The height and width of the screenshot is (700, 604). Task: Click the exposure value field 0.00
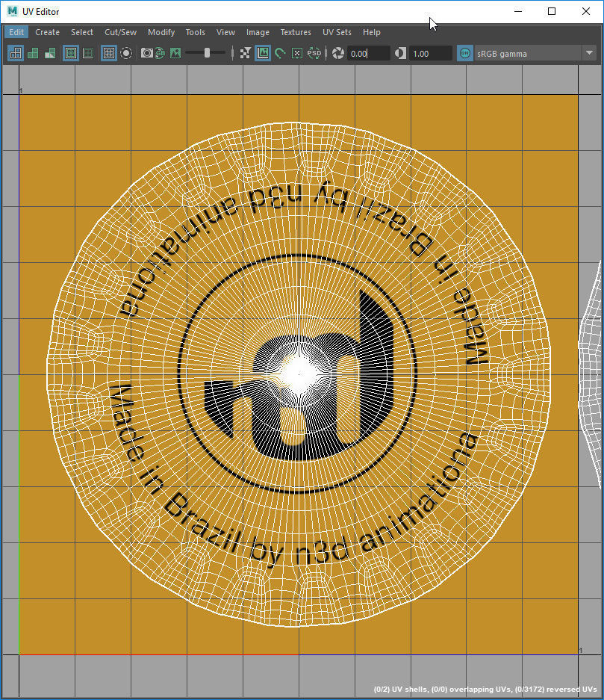coord(368,54)
